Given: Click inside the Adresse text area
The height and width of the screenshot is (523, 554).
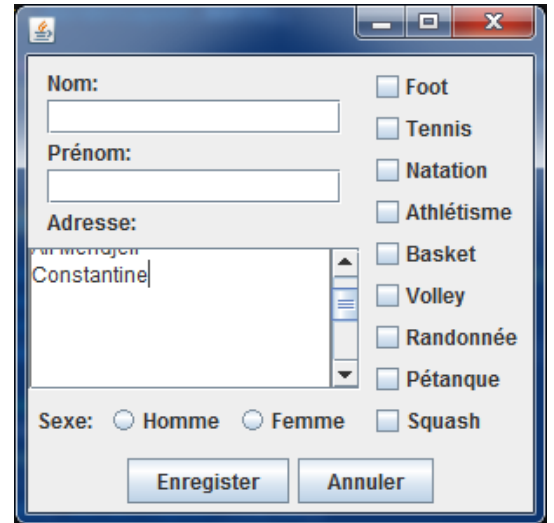Looking at the screenshot, I should [x=180, y=318].
